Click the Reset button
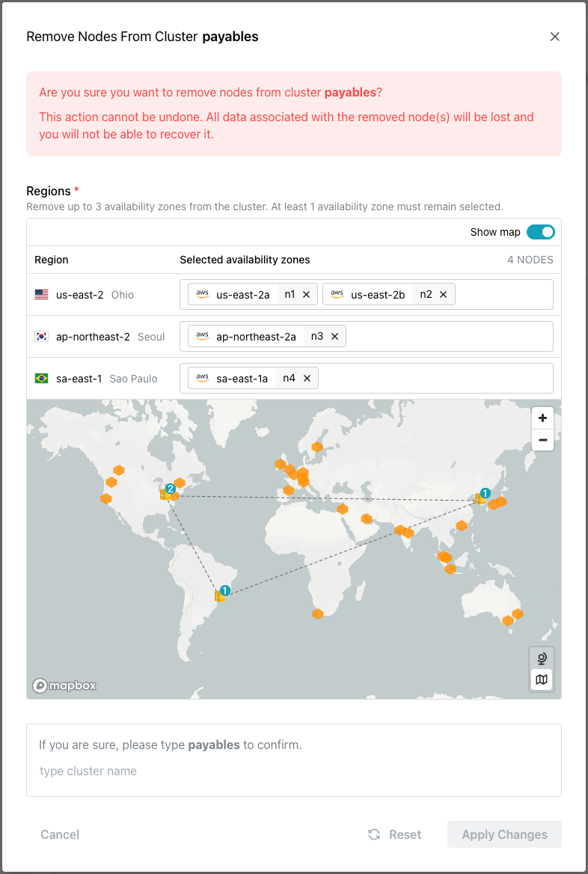 click(x=394, y=834)
